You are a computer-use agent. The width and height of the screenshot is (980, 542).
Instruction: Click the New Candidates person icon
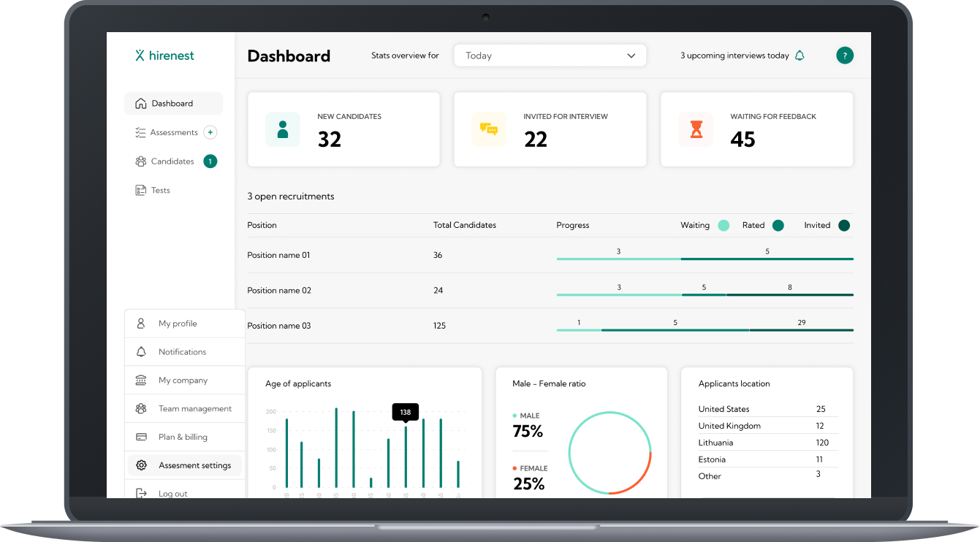pyautogui.click(x=283, y=129)
